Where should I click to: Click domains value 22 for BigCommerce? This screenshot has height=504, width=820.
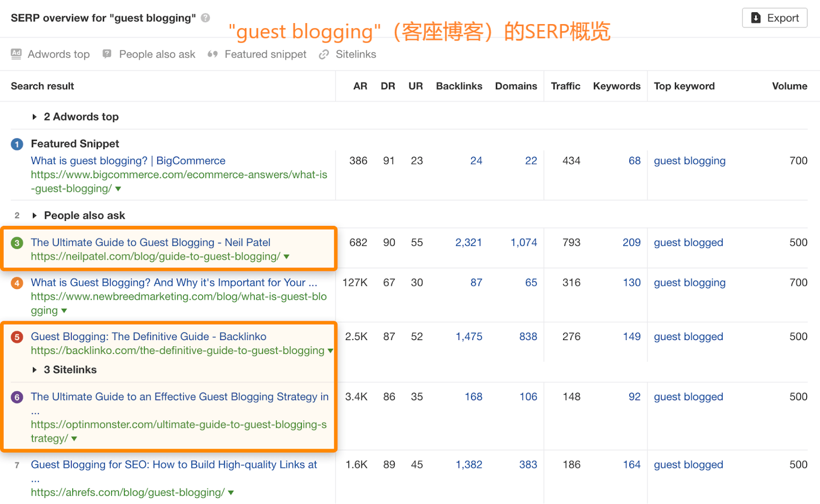click(x=531, y=161)
